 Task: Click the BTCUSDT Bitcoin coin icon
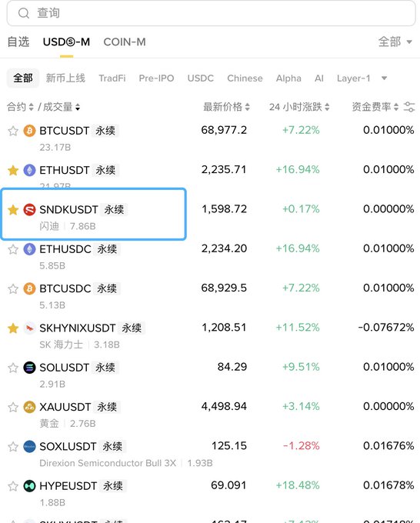click(29, 131)
